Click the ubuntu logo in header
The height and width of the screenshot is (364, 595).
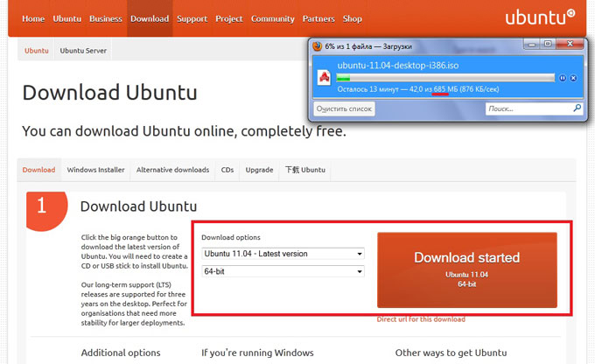pos(540,17)
